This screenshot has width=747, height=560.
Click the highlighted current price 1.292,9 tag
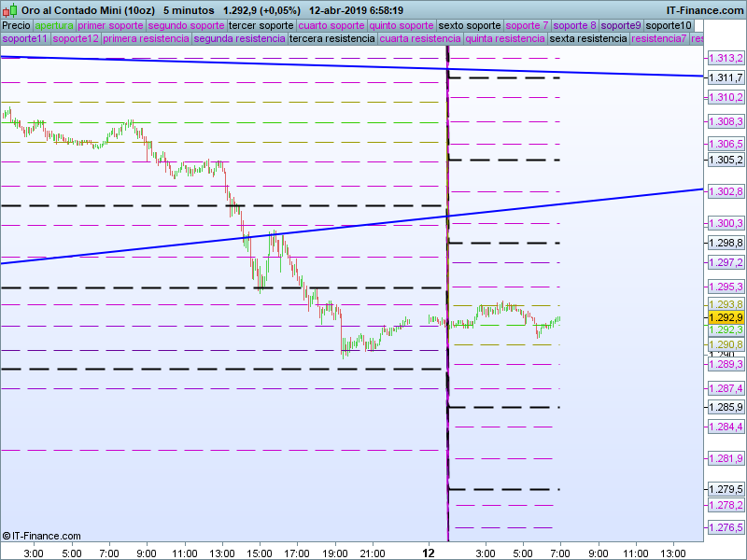(726, 317)
